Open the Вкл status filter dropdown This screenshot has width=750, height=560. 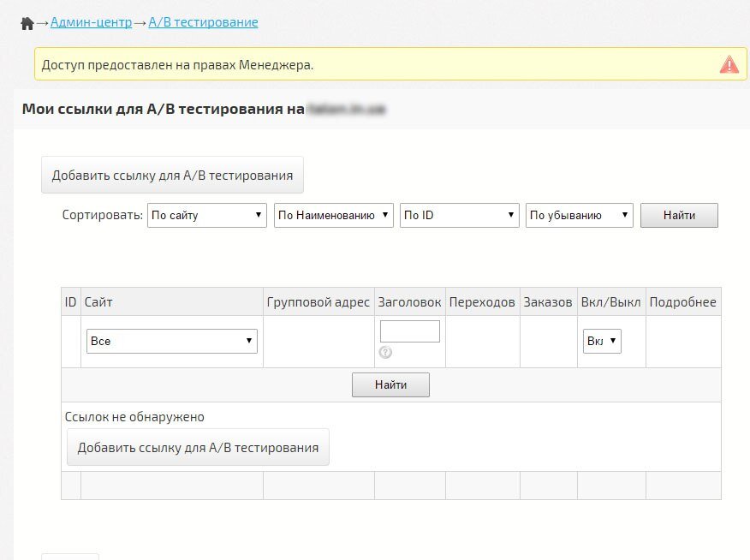pyautogui.click(x=602, y=341)
